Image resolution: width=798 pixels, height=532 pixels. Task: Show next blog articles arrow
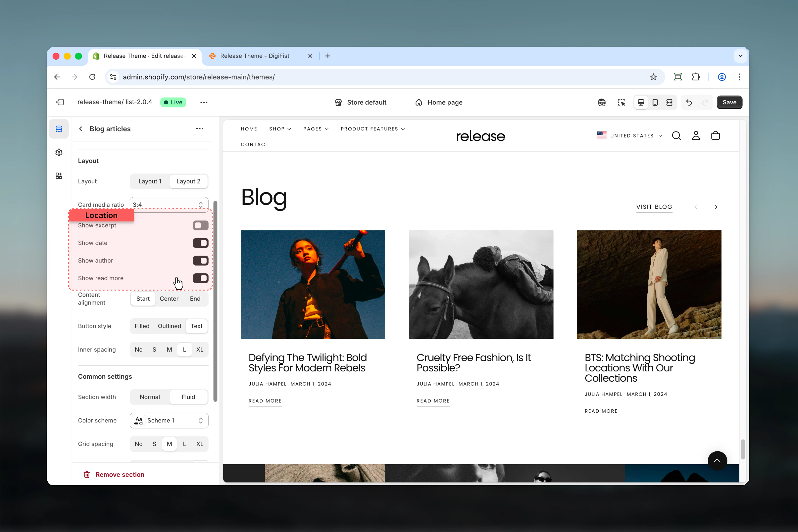tap(716, 207)
